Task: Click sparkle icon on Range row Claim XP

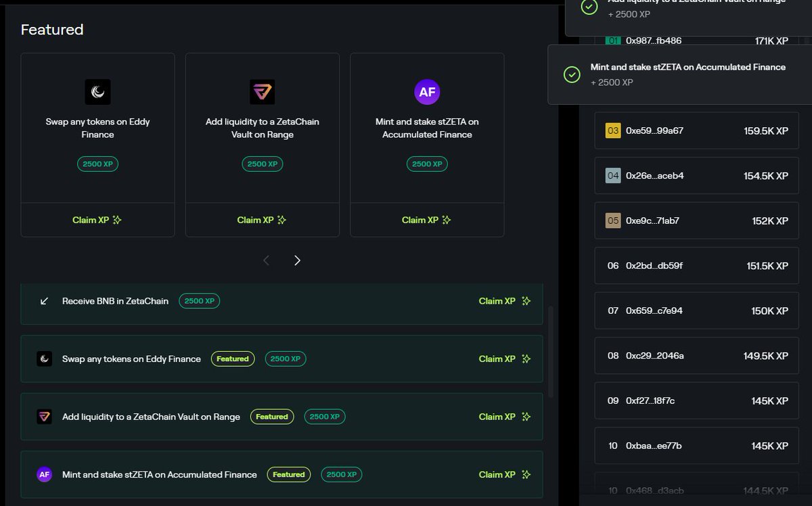Action: (x=526, y=417)
